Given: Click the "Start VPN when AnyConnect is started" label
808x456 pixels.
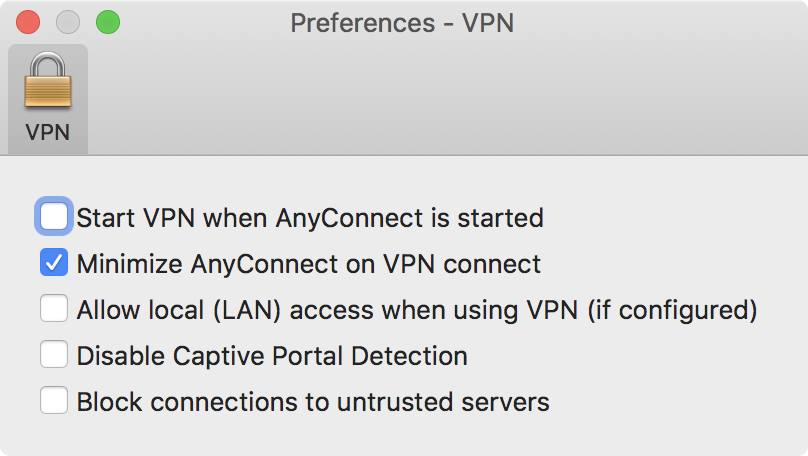Looking at the screenshot, I should [310, 217].
